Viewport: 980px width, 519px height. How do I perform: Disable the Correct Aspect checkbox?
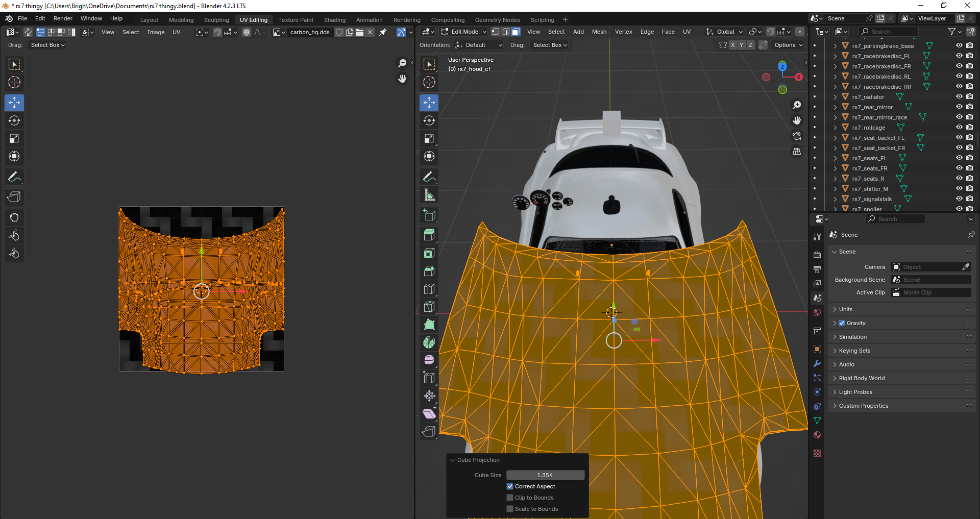[x=510, y=486]
